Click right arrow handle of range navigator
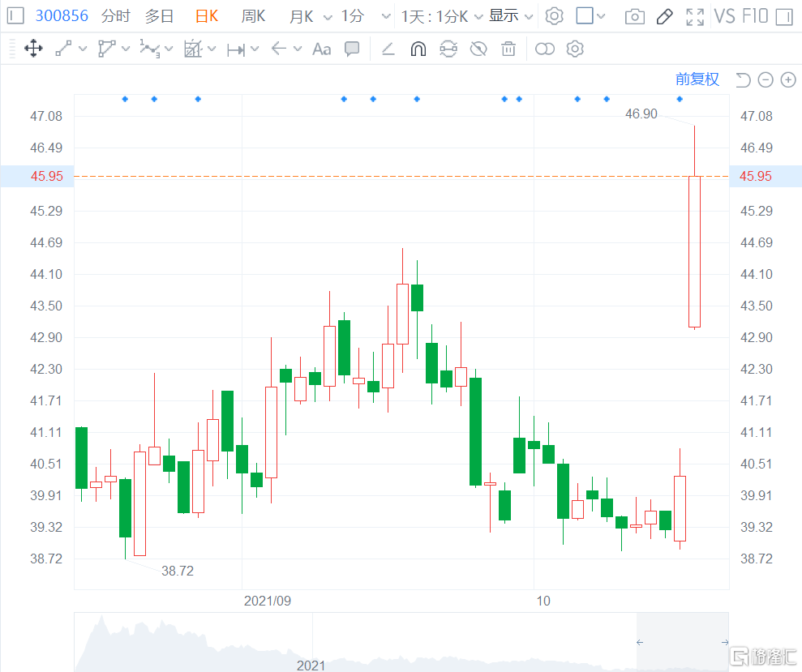Viewport: 802px width, 672px height. [725, 642]
